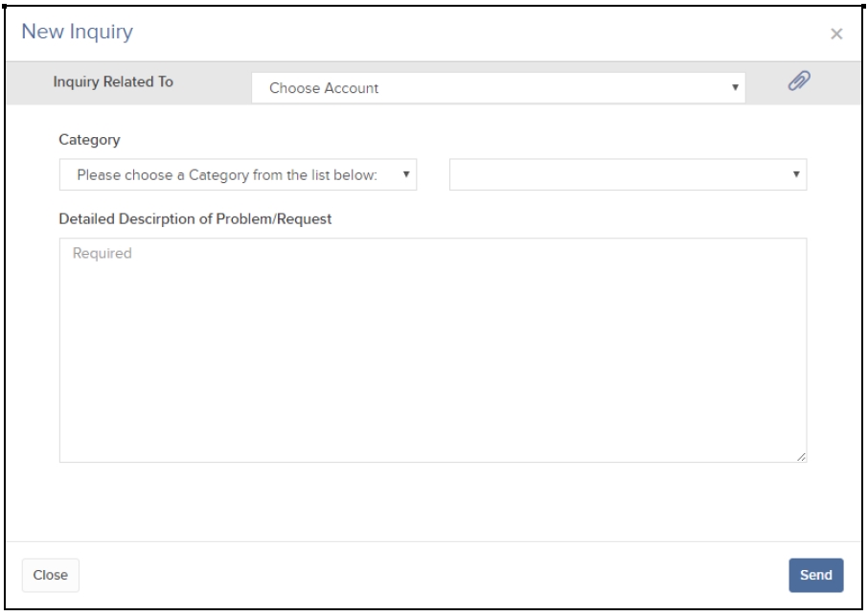
Task: Click the 'Choose Account' text in the selector
Action: (324, 88)
